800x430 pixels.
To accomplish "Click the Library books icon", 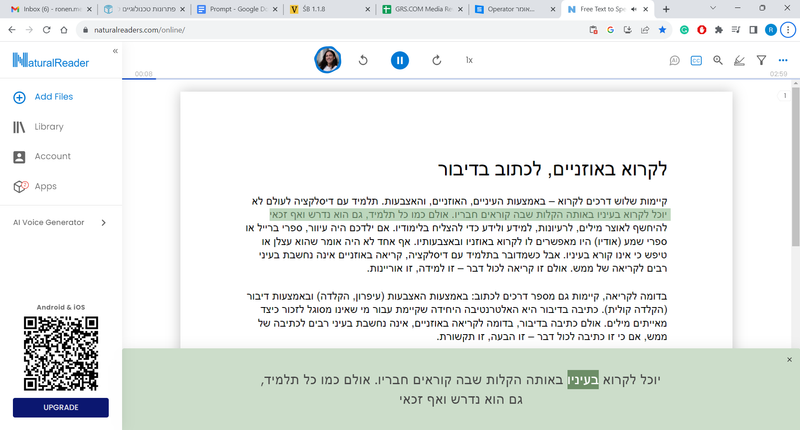I will [x=19, y=127].
